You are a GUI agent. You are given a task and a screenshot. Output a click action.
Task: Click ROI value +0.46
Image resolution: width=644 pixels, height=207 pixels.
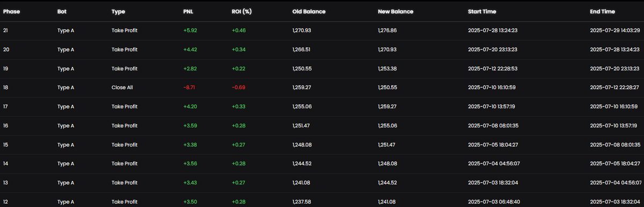click(238, 31)
